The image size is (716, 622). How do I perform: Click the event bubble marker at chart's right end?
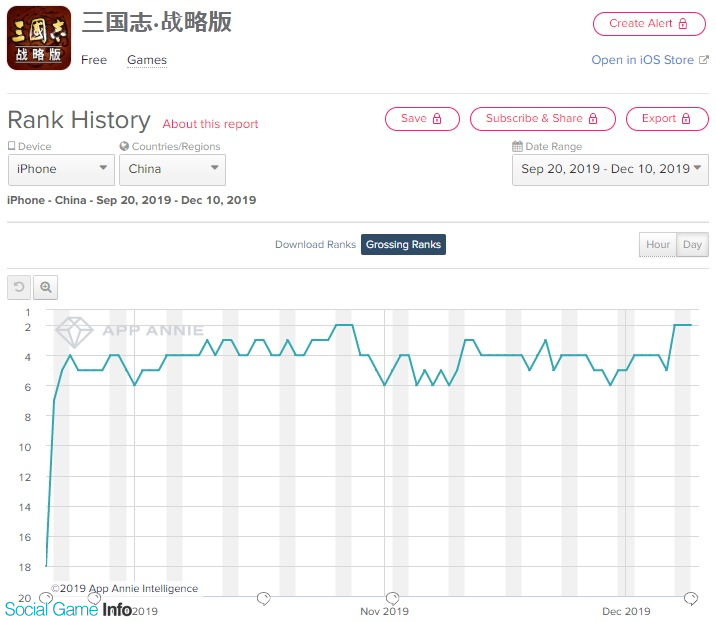coord(690,598)
